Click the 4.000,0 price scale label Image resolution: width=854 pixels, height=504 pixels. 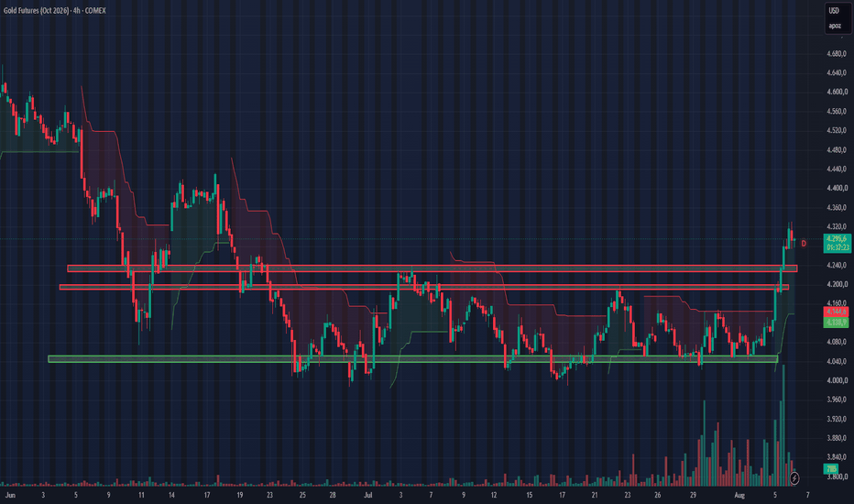pyautogui.click(x=837, y=380)
